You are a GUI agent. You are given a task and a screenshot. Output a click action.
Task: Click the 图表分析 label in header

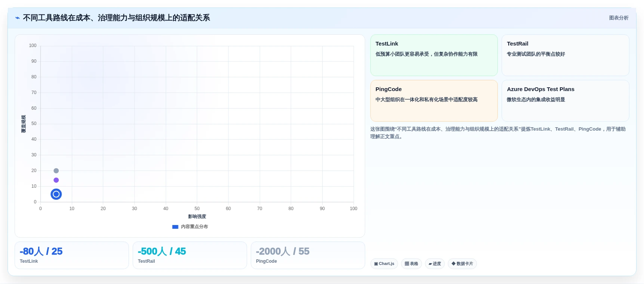(619, 18)
